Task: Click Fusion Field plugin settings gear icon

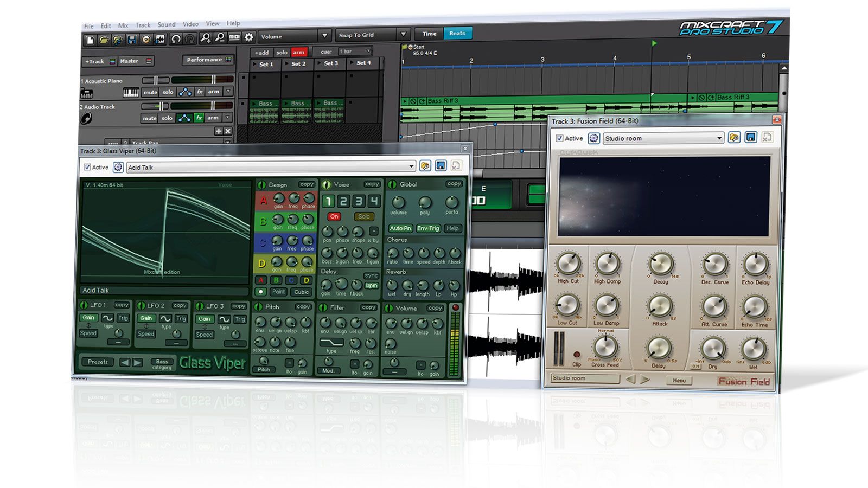Action: point(593,138)
